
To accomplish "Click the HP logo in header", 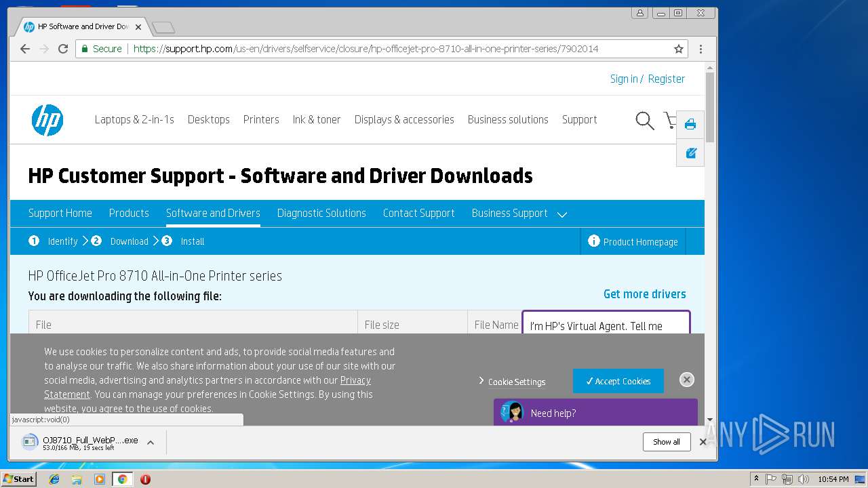I will pyautogui.click(x=47, y=120).
